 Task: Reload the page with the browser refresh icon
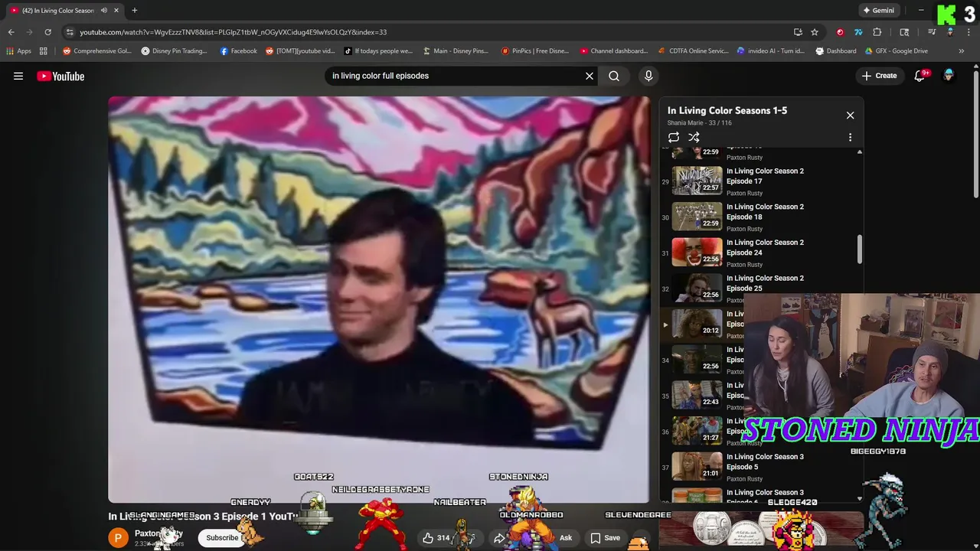(47, 32)
